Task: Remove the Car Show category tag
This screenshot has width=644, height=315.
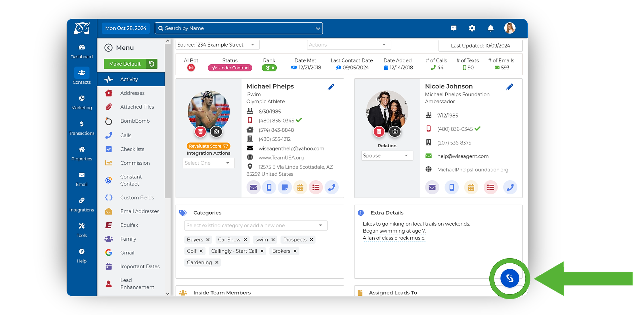Action: click(245, 240)
